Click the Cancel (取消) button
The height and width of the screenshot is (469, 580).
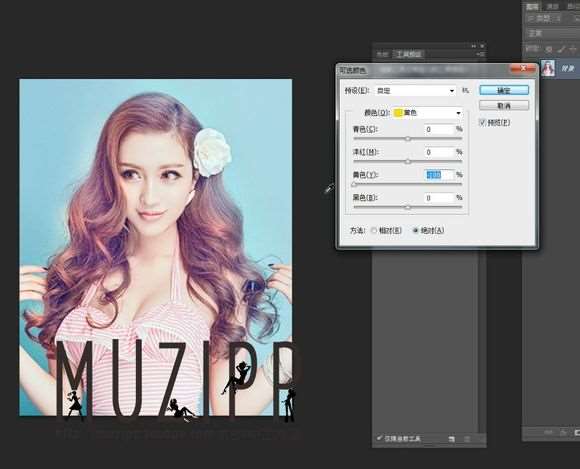504,106
